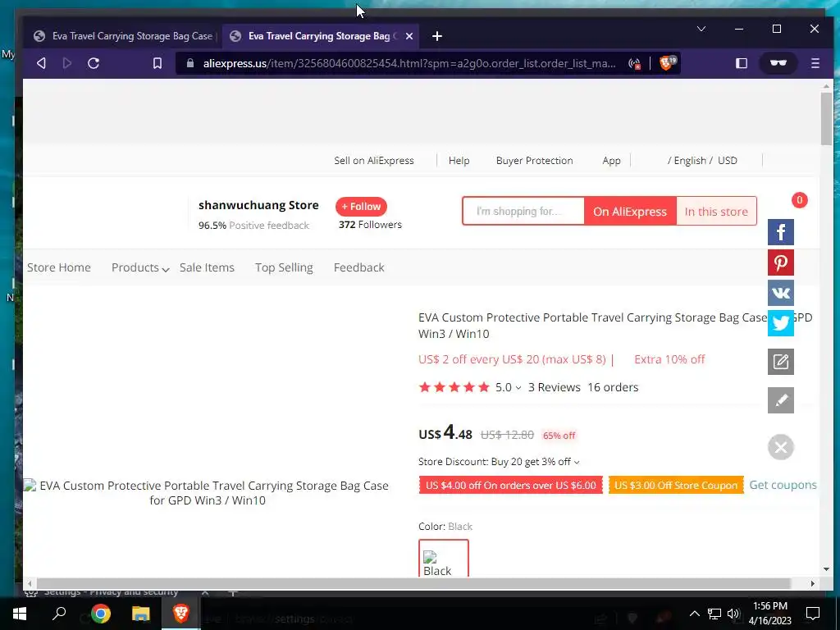
Task: Open the private glasses icon in the toolbar
Action: click(778, 63)
